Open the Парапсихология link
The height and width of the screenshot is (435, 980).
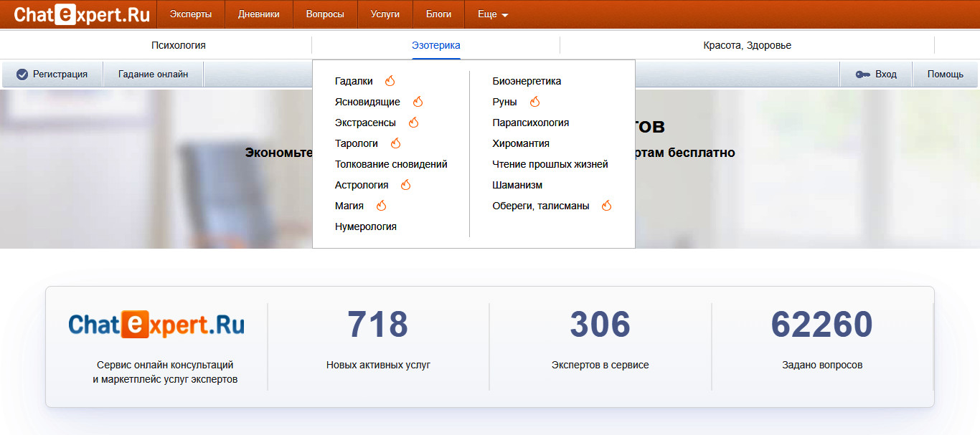point(531,123)
